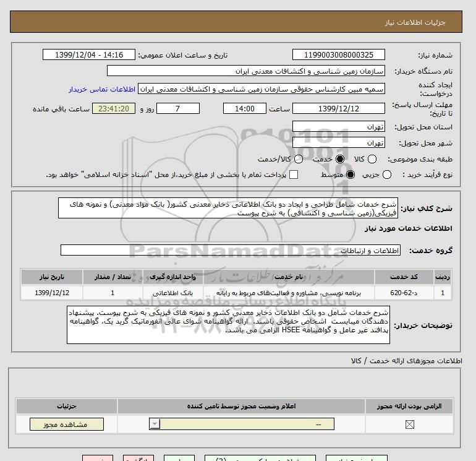Click the request creator name field

[x=261, y=89]
